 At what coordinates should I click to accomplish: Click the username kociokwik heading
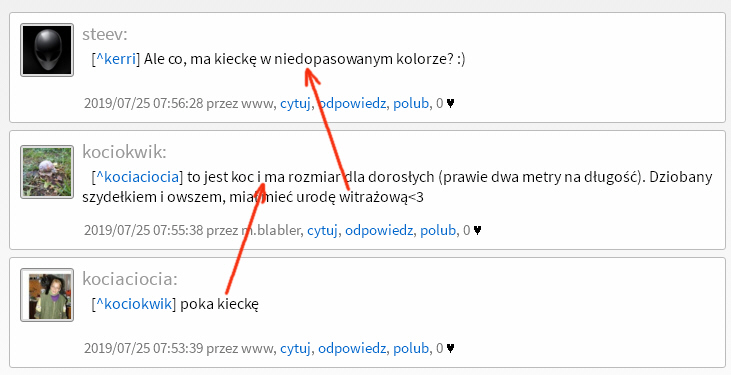124,152
